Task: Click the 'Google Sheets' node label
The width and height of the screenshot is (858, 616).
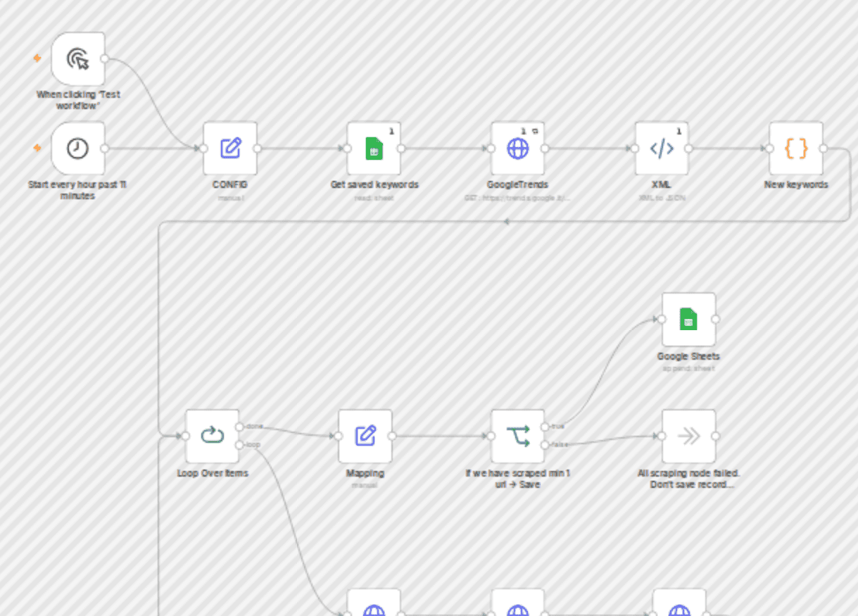Action: click(689, 356)
